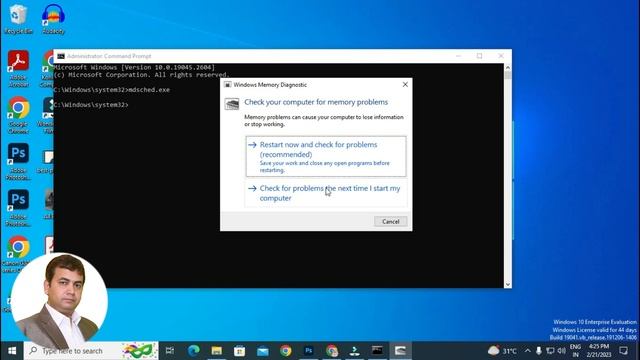Open the ENG IN language indicator
640x360 pixels.
point(576,351)
